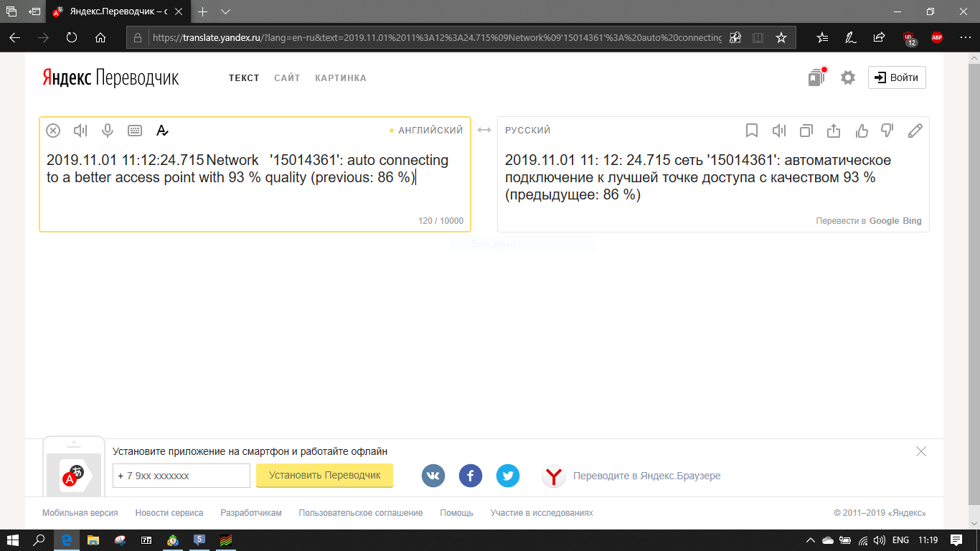
Task: Click the browser address bar URL
Action: pyautogui.click(x=438, y=37)
